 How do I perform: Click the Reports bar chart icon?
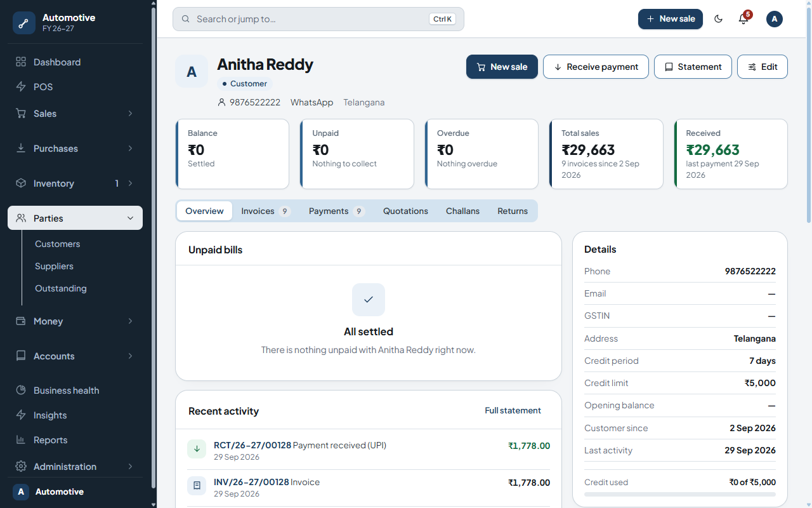[21, 439]
